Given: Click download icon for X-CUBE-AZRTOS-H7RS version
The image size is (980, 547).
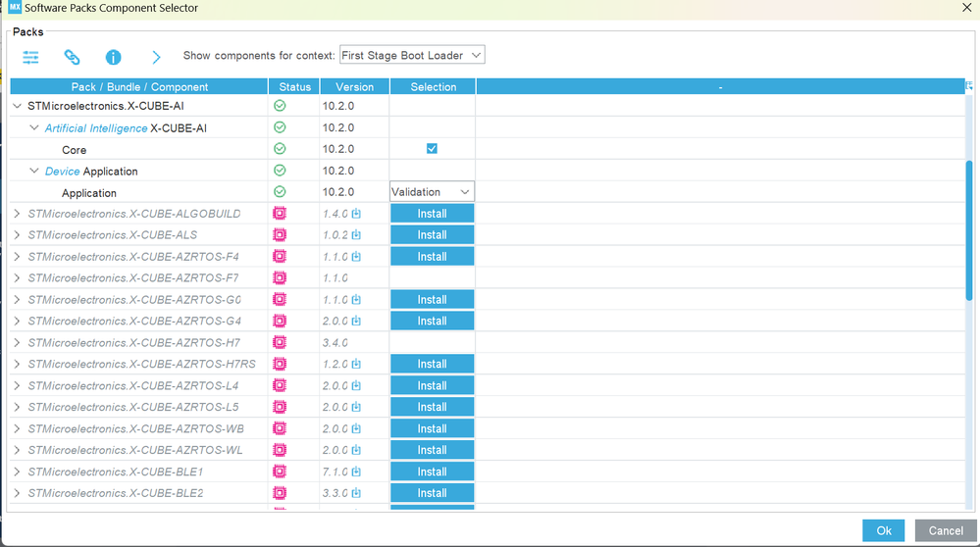Looking at the screenshot, I should click(356, 364).
